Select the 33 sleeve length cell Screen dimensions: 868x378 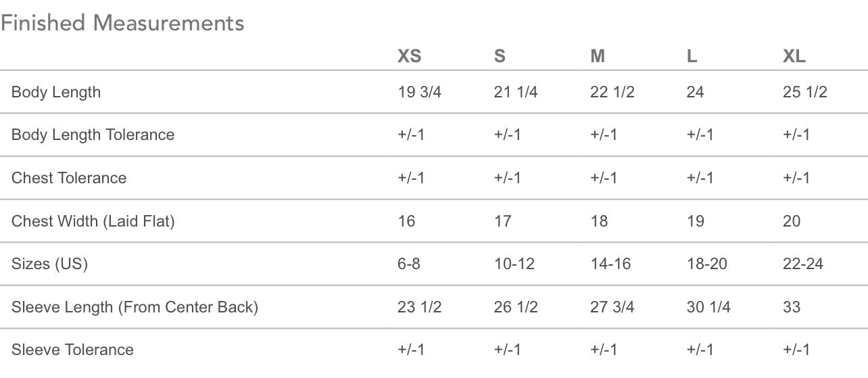point(792,307)
